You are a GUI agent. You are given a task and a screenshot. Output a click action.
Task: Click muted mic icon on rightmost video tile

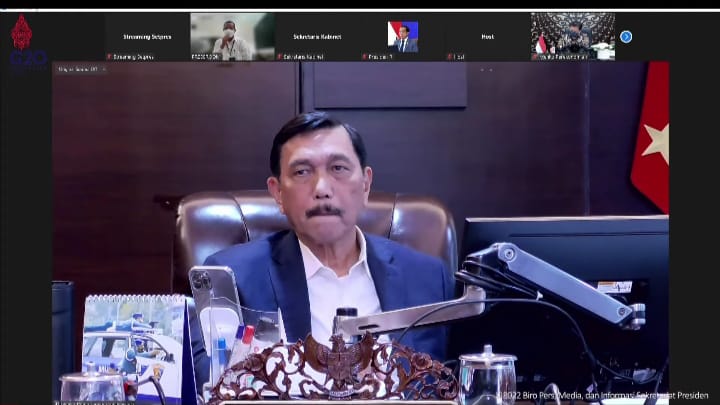[535, 57]
